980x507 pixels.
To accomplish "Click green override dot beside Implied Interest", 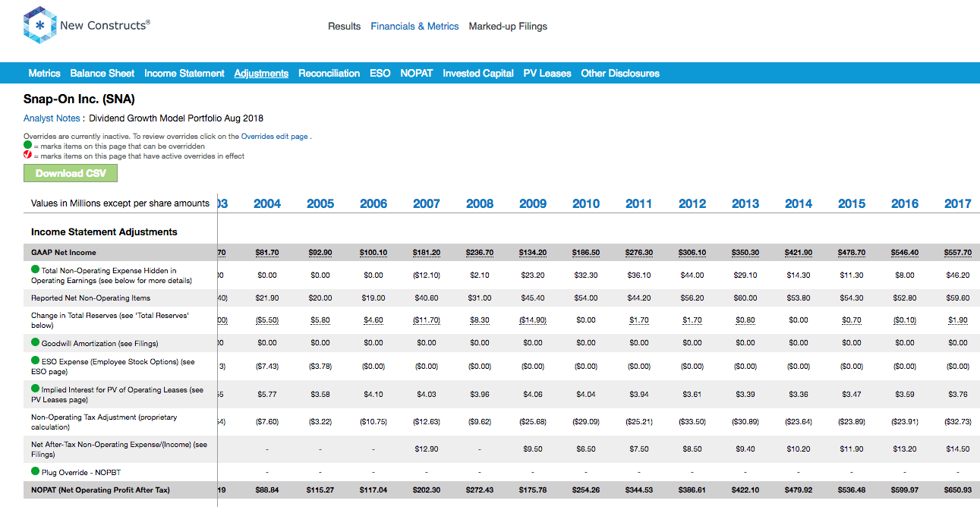I will 36,389.
